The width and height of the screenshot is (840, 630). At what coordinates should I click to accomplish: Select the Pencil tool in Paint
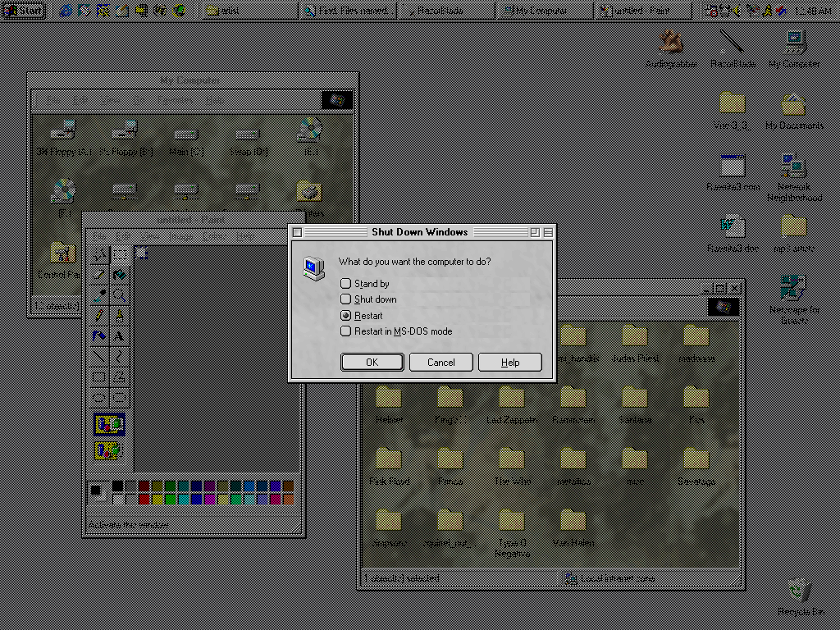99,315
